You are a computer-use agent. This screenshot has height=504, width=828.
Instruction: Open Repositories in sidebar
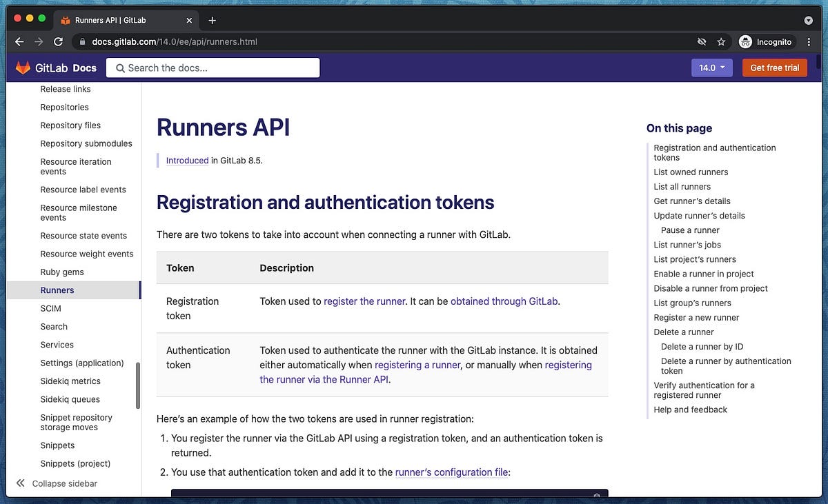tap(64, 107)
